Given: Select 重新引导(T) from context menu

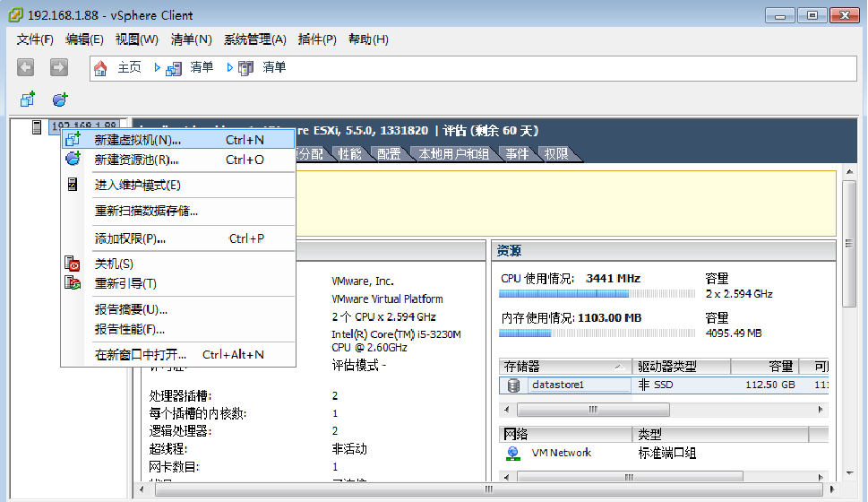Looking at the screenshot, I should 178,283.
